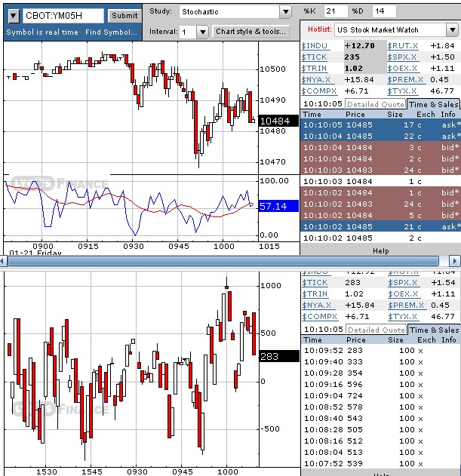Viewport: 461px width, 476px height.
Task: Select the 10:10:02 10485 size 21 ask row
Action: pos(380,226)
